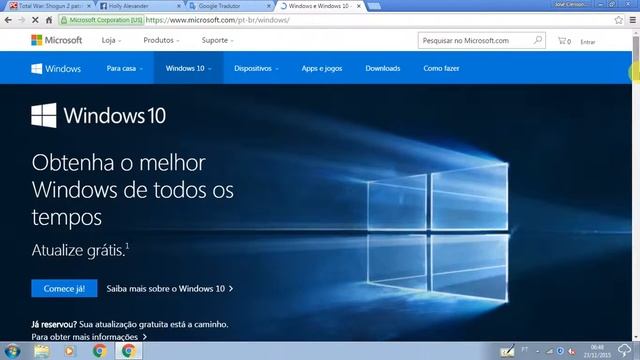This screenshot has height=360, width=640.
Task: Go back using the browser back arrow
Action: point(8,20)
